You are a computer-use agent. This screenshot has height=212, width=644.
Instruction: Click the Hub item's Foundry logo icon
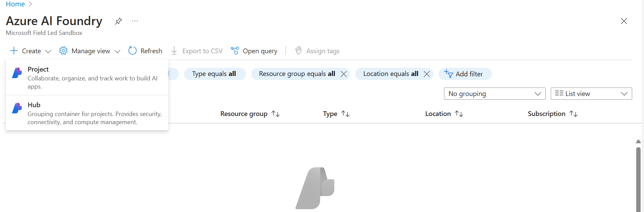pyautogui.click(x=17, y=108)
